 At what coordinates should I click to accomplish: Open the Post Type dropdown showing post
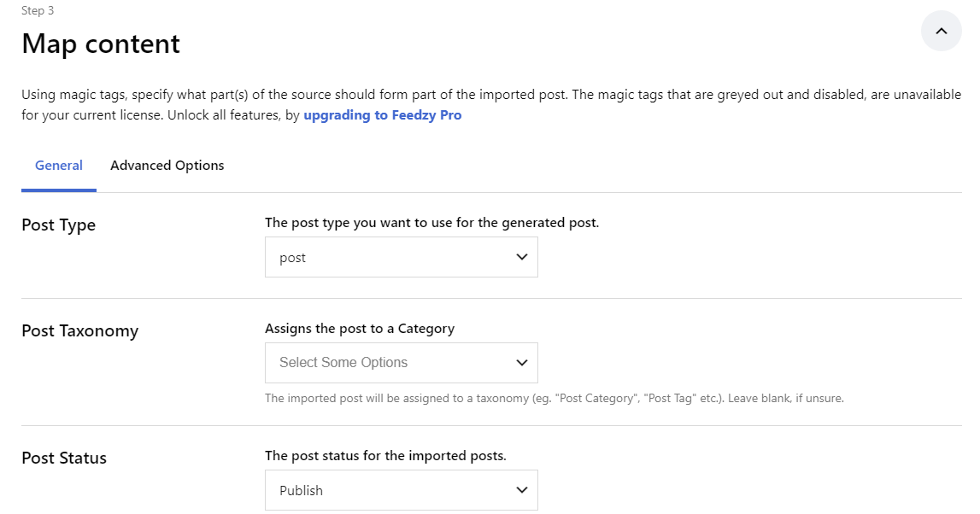[402, 257]
